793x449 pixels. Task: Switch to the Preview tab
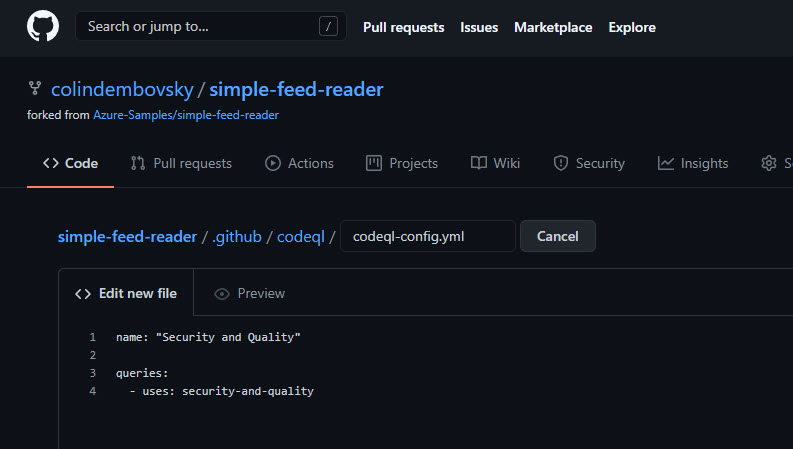click(x=250, y=293)
